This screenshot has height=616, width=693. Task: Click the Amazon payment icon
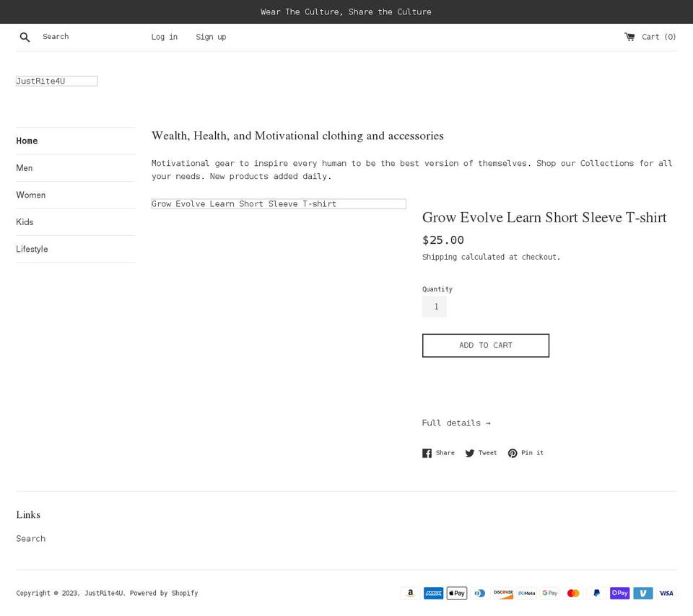pyautogui.click(x=411, y=593)
